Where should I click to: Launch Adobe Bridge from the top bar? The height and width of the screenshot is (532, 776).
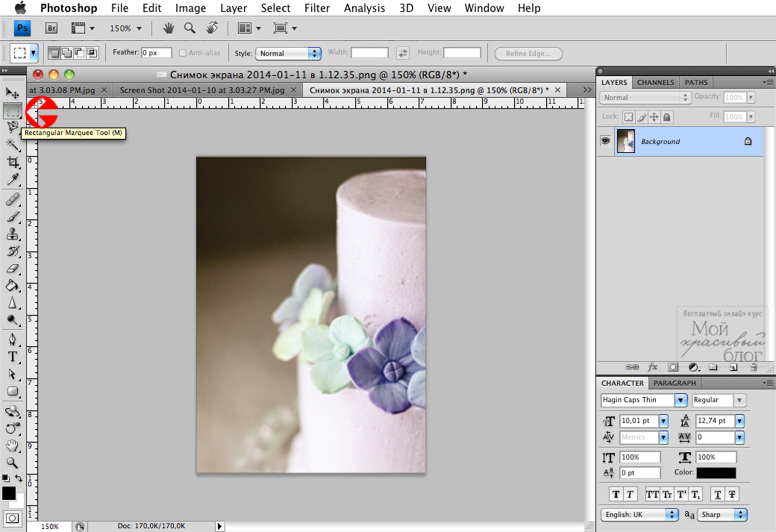coord(51,28)
